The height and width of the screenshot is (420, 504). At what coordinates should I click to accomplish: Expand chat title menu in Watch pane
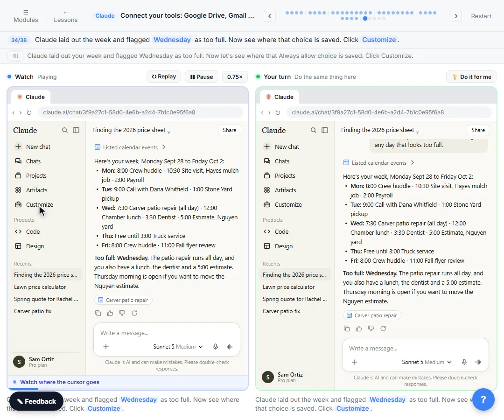[169, 131]
